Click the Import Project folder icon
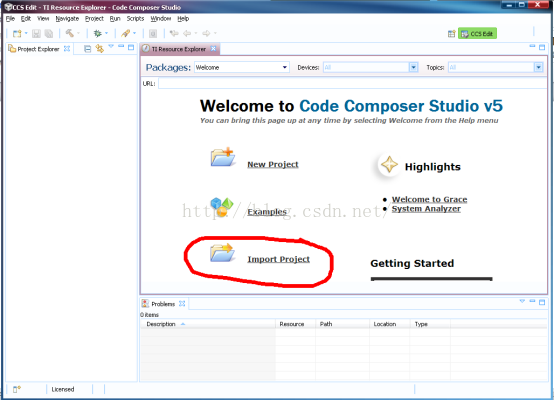The image size is (554, 400). click(222, 252)
